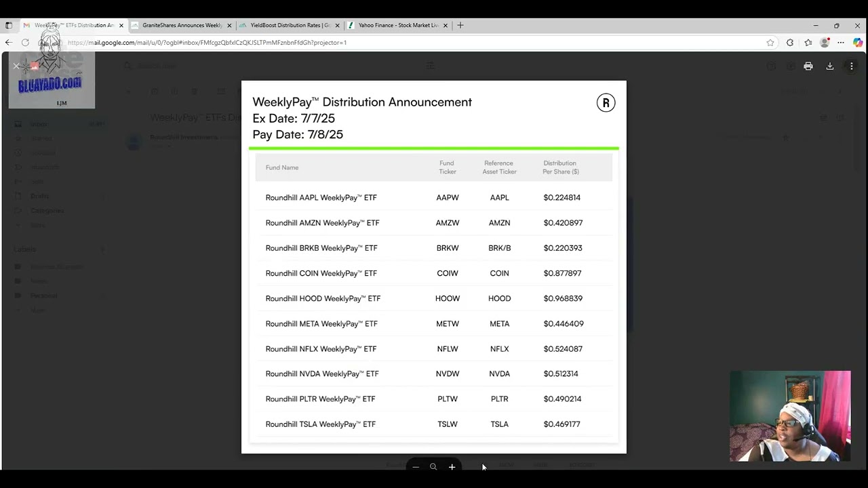Open the browser extensions icon
The image size is (868, 488).
[x=790, y=43]
